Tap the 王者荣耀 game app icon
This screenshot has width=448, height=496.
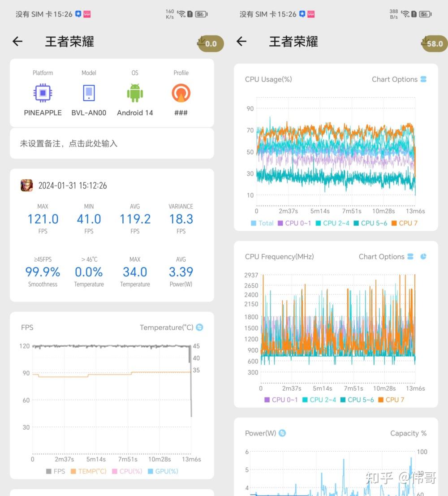(26, 185)
